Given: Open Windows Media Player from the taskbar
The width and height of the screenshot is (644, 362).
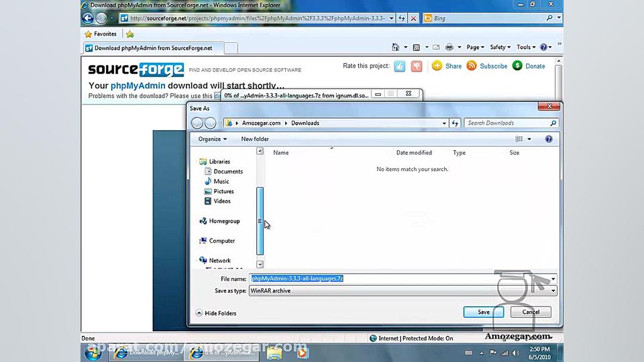Looking at the screenshot, I should tap(303, 353).
